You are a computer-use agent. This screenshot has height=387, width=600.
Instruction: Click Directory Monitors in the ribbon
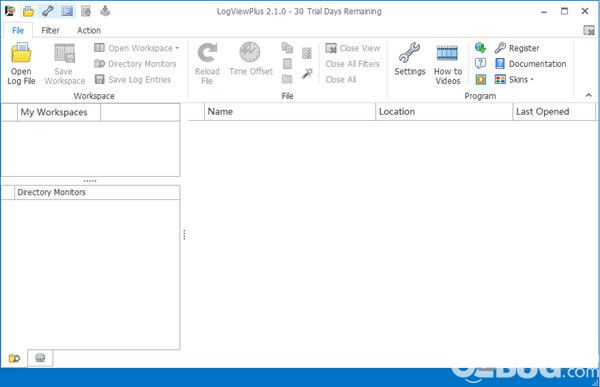[x=135, y=64]
